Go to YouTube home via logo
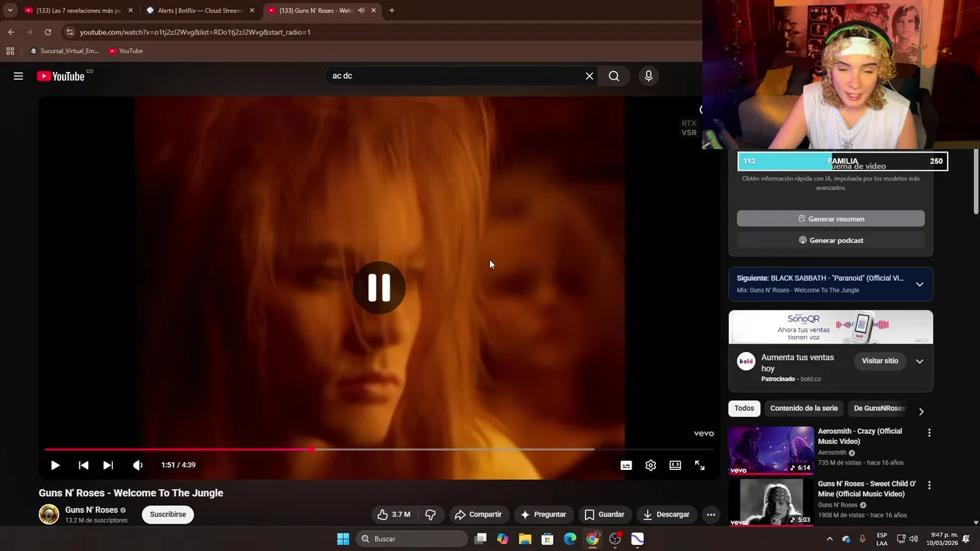 click(61, 76)
